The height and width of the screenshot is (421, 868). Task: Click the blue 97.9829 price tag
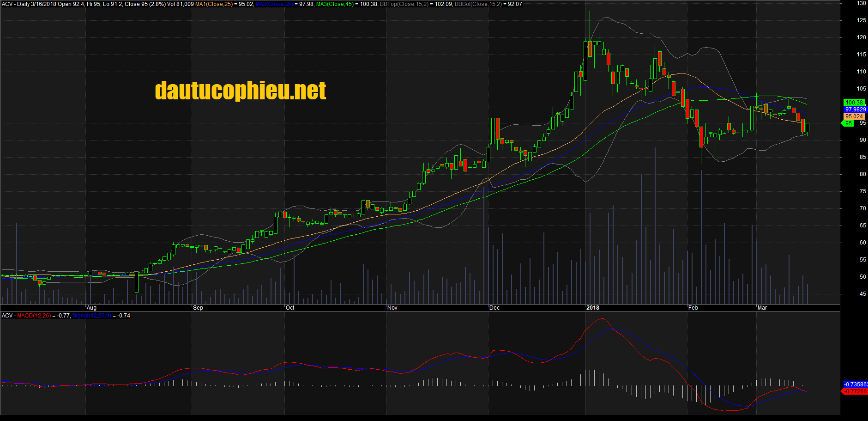click(x=855, y=110)
